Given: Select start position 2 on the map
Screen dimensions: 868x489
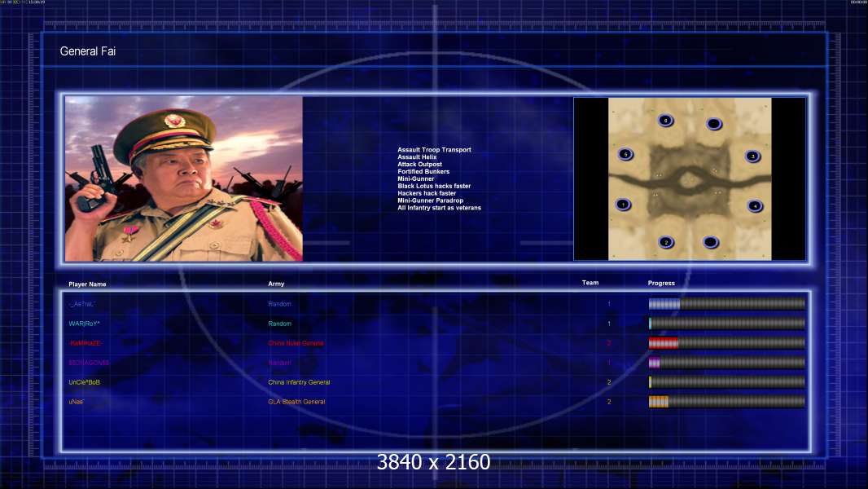Looking at the screenshot, I should [x=666, y=242].
